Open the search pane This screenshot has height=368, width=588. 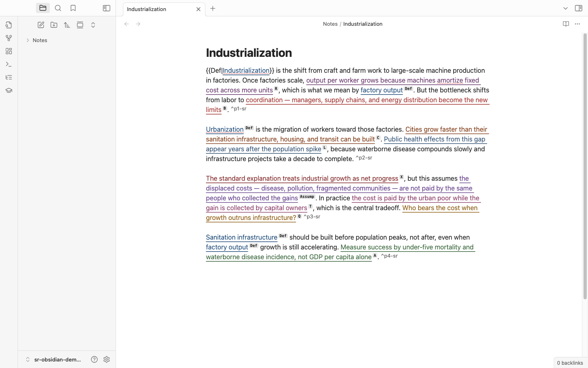(x=58, y=8)
